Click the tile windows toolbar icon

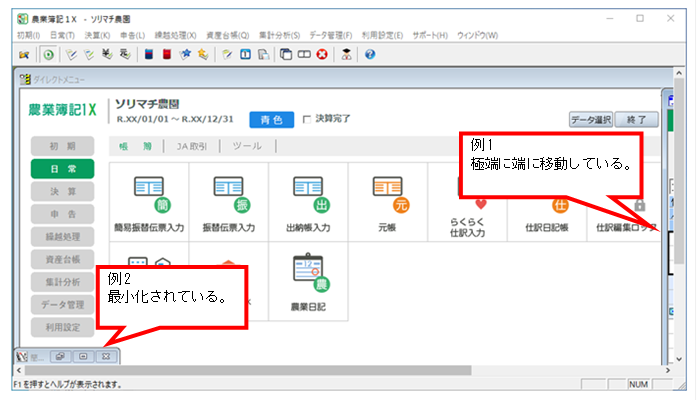(x=304, y=54)
